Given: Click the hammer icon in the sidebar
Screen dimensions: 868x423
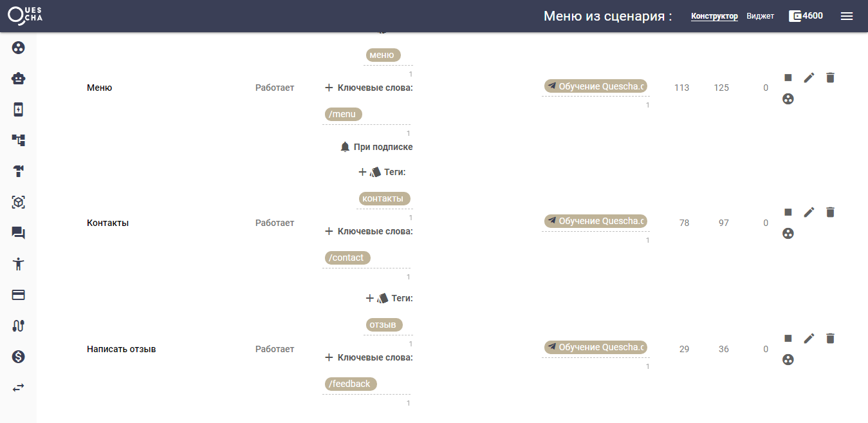Looking at the screenshot, I should pyautogui.click(x=19, y=171).
